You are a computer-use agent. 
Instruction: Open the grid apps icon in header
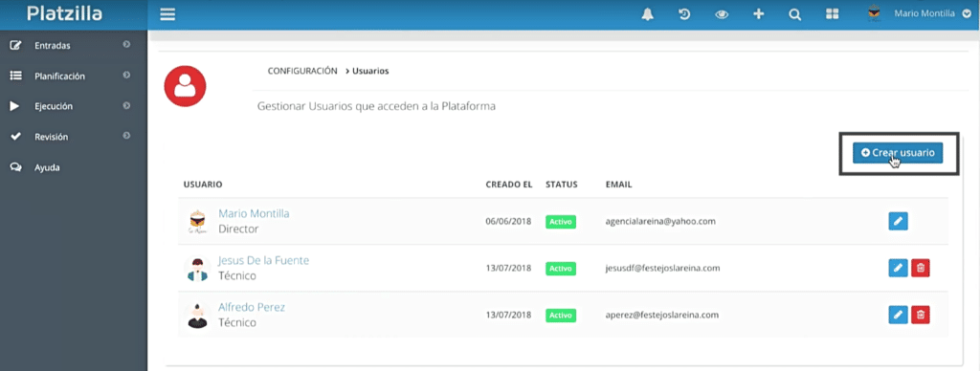click(832, 14)
